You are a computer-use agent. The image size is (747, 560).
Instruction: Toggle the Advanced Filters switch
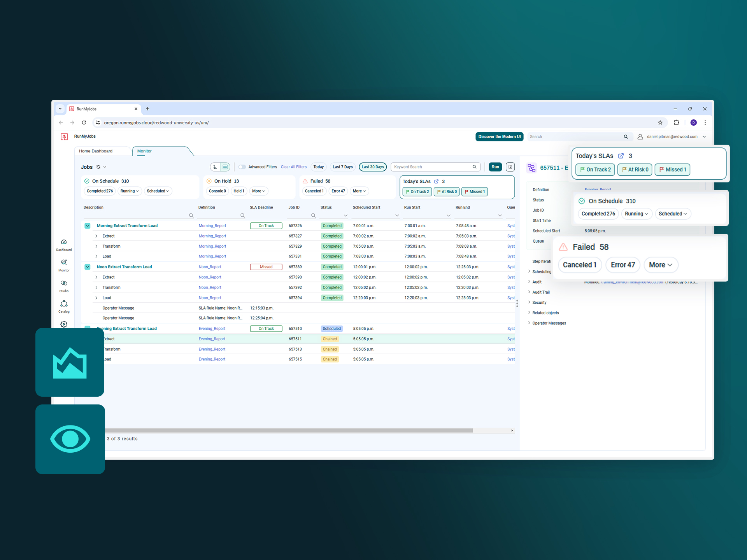[242, 167]
